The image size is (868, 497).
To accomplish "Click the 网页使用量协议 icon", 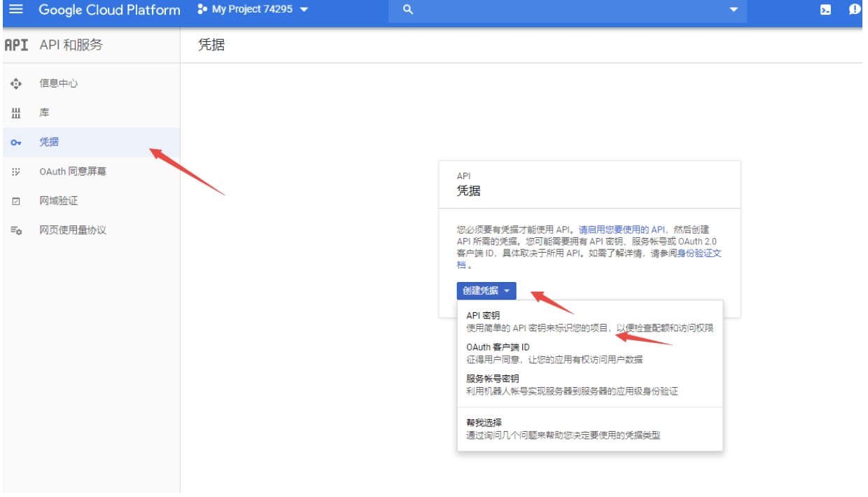I will (x=16, y=229).
